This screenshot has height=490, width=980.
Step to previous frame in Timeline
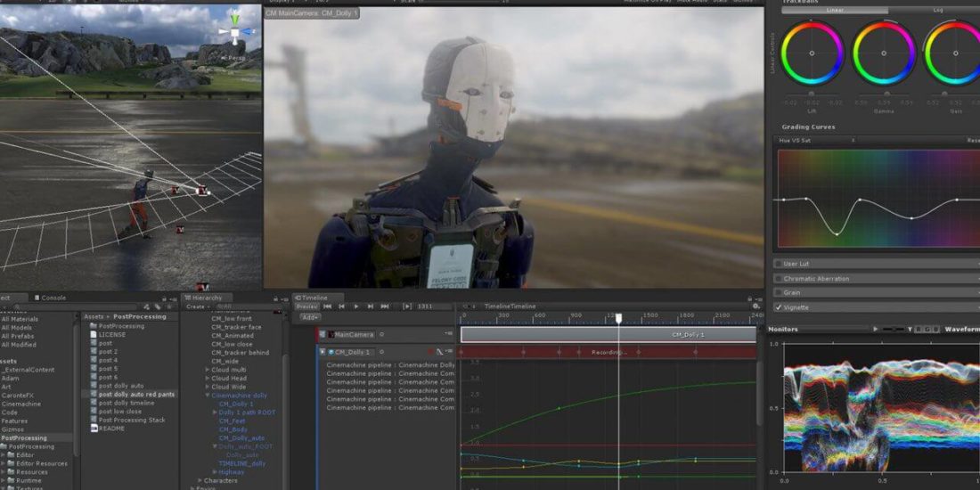click(x=342, y=306)
